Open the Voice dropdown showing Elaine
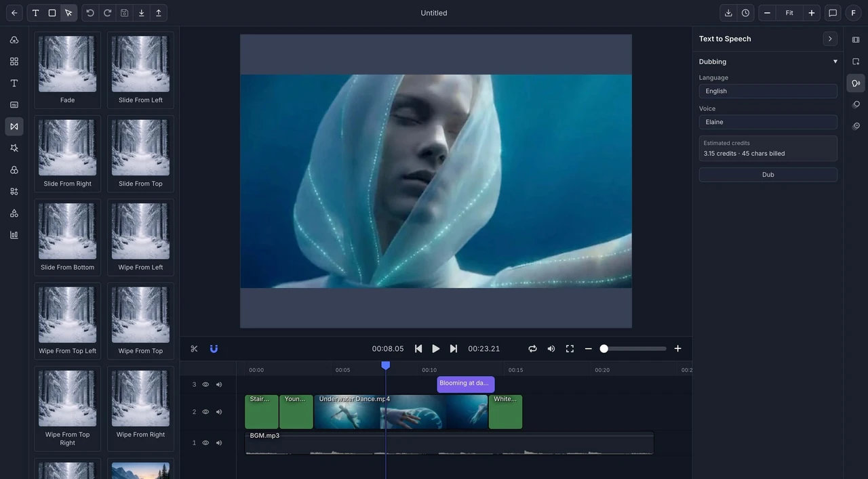This screenshot has height=479, width=868. (x=768, y=122)
